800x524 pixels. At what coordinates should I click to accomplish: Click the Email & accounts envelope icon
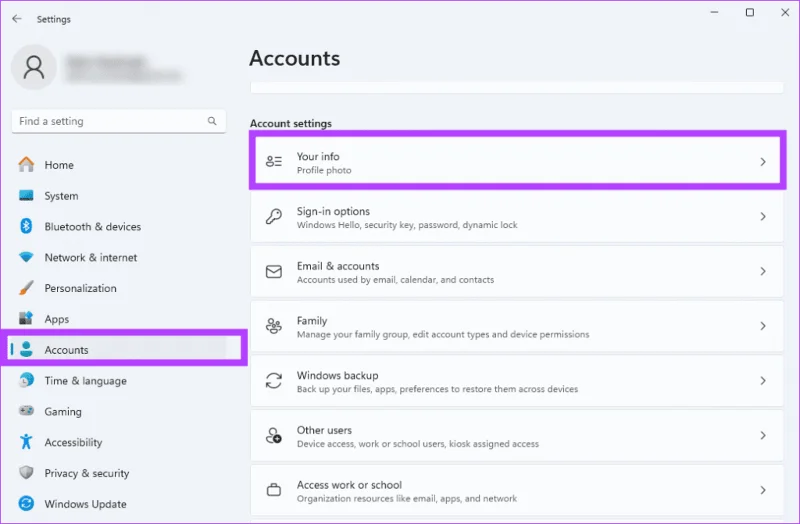(274, 271)
